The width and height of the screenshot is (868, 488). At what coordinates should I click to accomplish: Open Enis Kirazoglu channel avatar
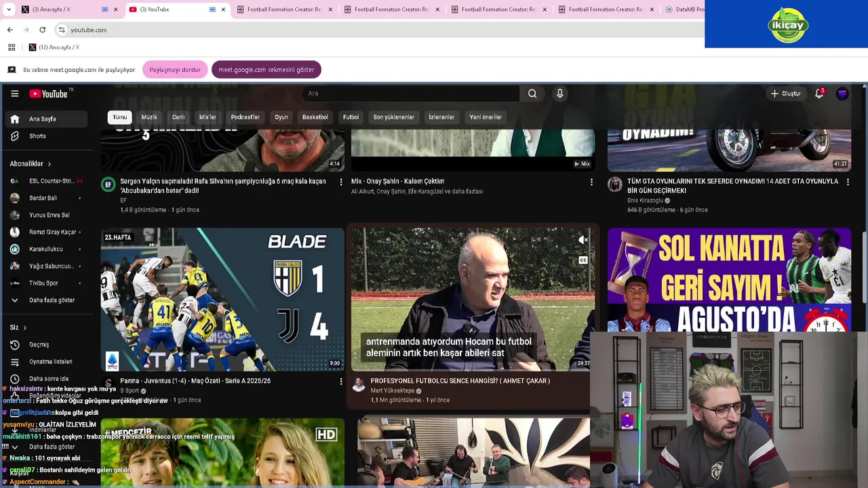click(615, 184)
